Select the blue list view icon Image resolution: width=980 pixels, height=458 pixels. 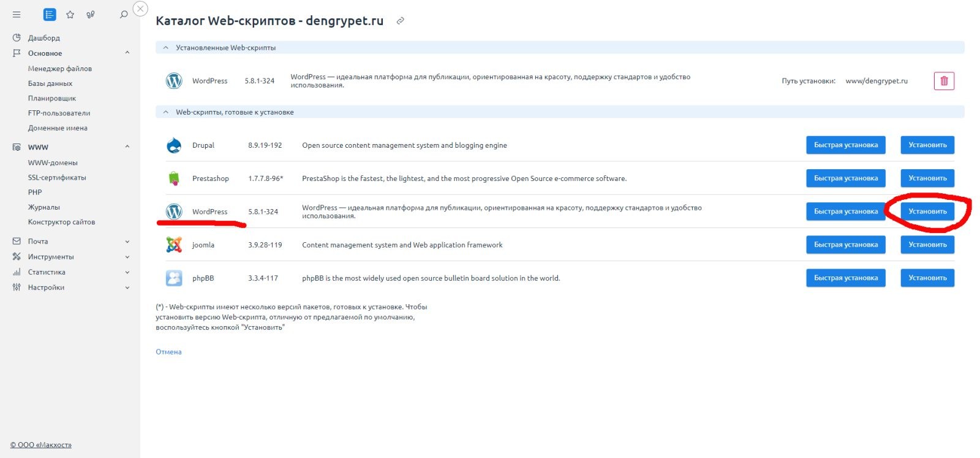click(x=50, y=14)
